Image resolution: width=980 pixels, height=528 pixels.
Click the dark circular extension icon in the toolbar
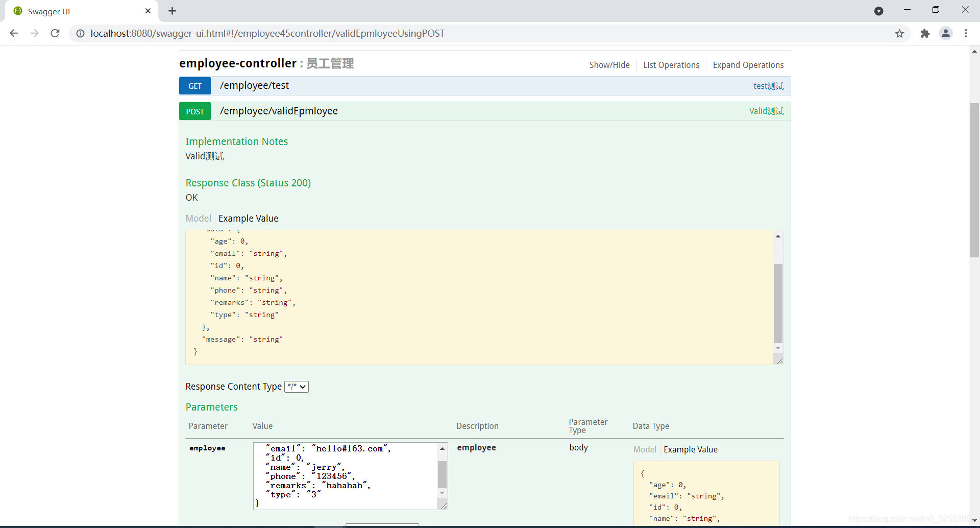[x=879, y=11]
